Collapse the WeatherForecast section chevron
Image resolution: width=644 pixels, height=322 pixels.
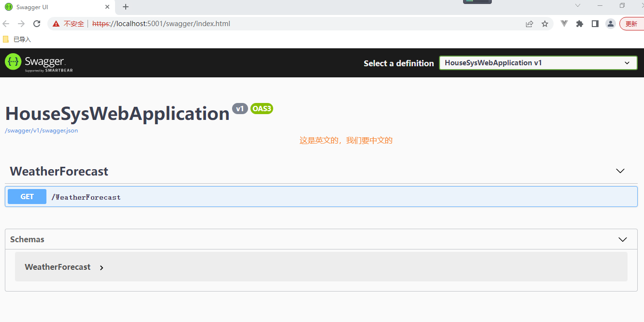click(620, 171)
